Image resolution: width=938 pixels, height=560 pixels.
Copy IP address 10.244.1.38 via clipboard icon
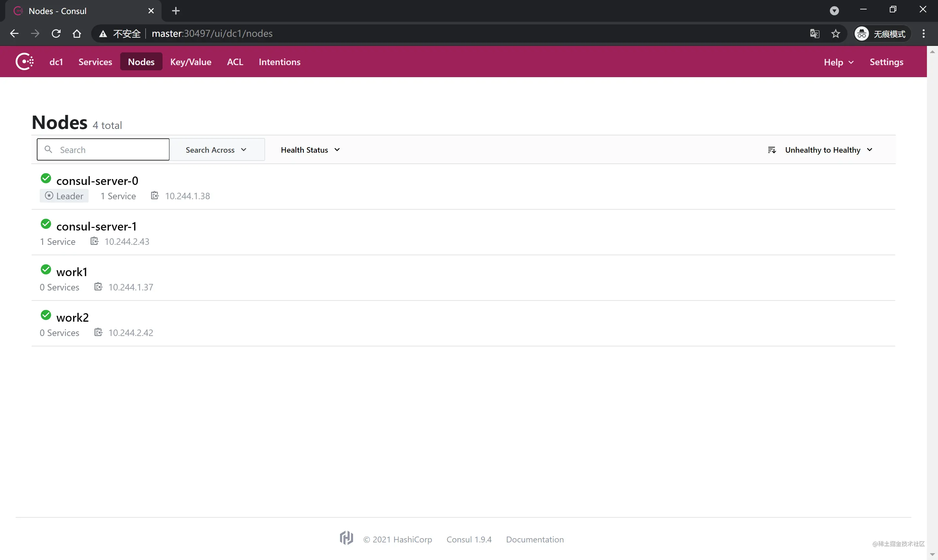pyautogui.click(x=155, y=195)
